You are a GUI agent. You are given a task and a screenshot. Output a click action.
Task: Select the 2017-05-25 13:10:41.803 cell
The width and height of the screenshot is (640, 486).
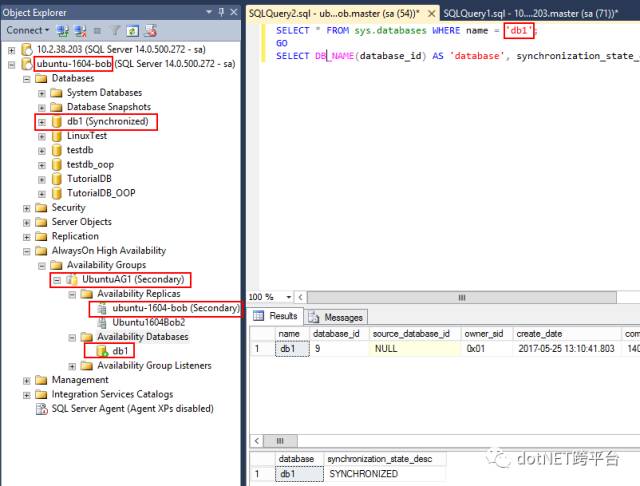click(x=567, y=348)
